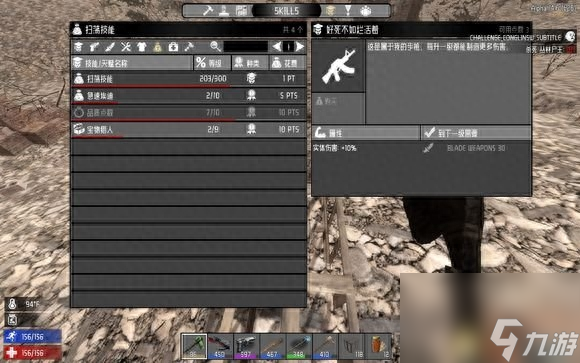Screen dimensions: 580x363
Task: Filter skills by medical kit category
Action: tap(173, 47)
